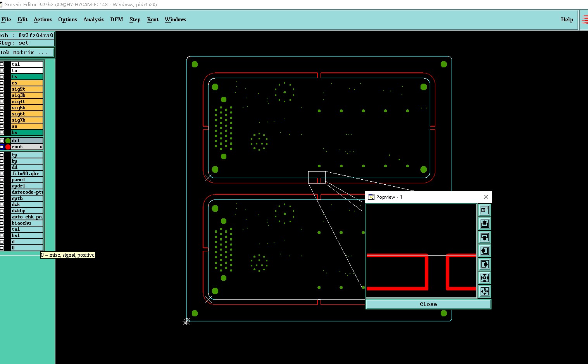588x364 pixels.
Task: Select the biaozhu layer row
Action: pos(27,223)
